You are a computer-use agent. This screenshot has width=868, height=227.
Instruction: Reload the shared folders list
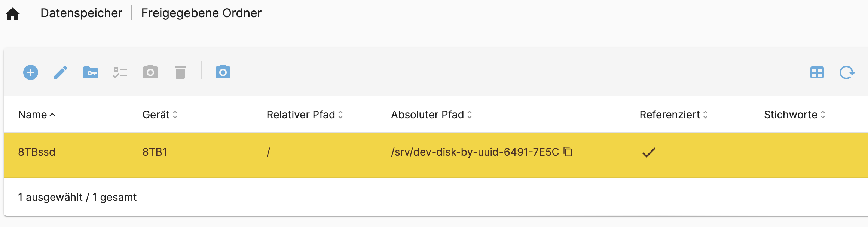847,72
